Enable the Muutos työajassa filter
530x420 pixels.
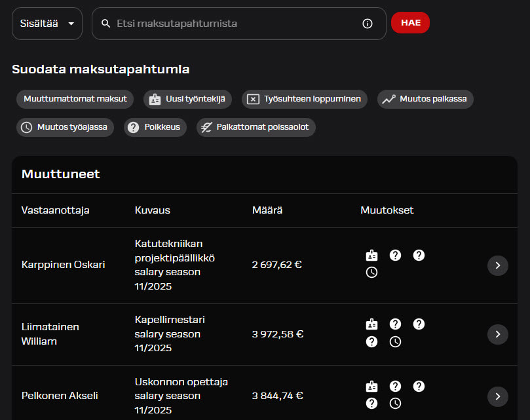pos(65,128)
